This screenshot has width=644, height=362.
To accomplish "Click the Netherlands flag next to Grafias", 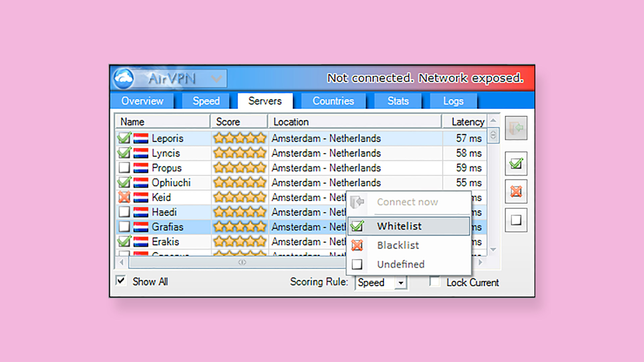I will (141, 227).
